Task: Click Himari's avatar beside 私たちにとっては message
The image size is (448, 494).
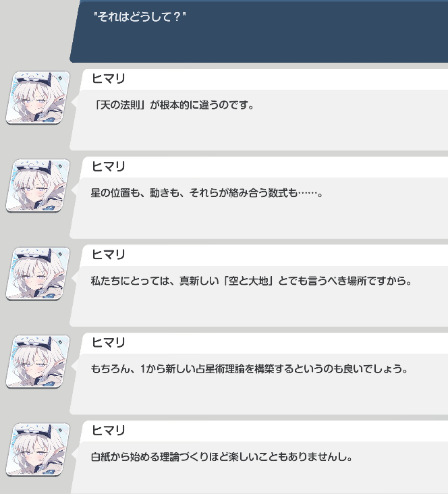Action: pos(38,273)
